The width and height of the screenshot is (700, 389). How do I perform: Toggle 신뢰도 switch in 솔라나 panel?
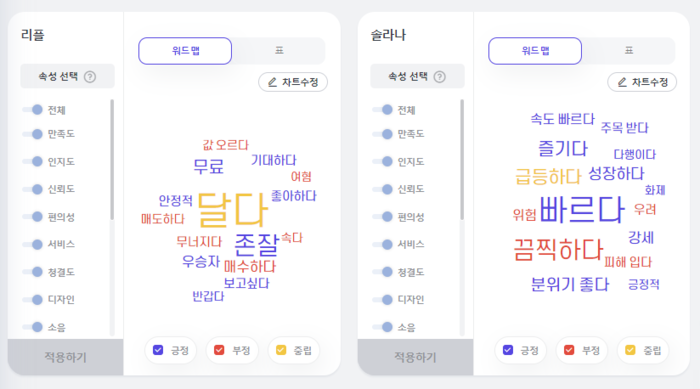(x=383, y=189)
